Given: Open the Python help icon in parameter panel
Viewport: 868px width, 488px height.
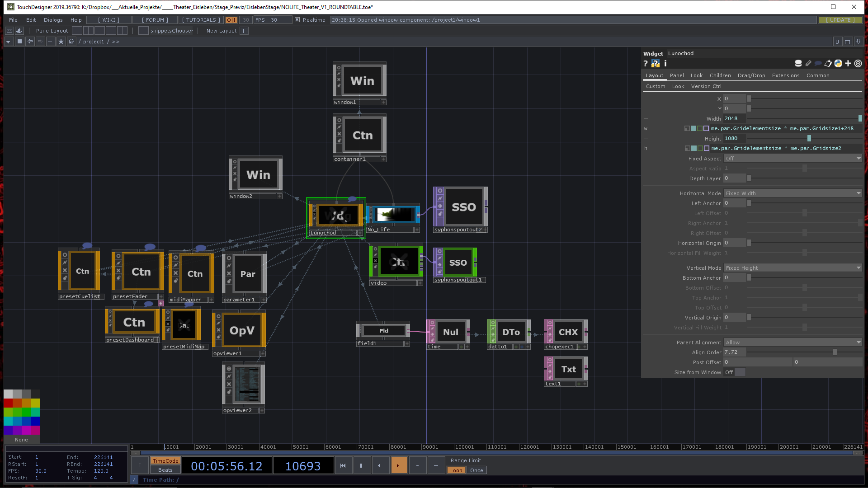Looking at the screenshot, I should click(x=656, y=64).
